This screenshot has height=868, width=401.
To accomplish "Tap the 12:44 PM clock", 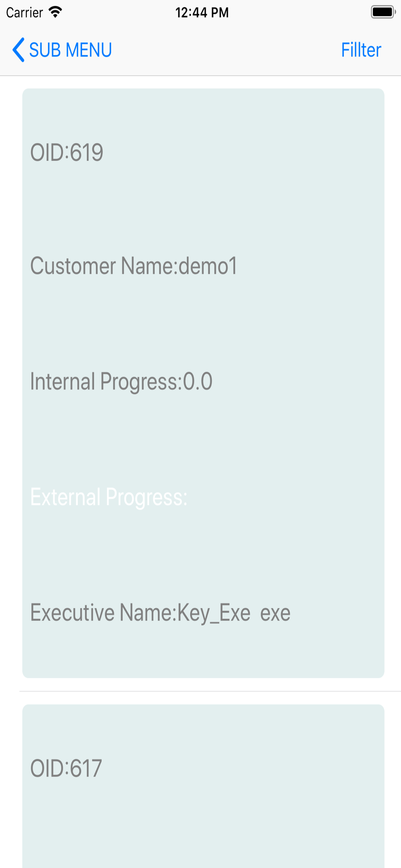I will coord(202,13).
